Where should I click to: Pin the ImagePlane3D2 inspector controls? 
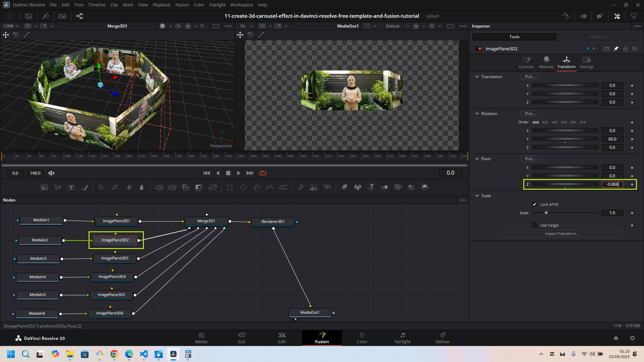616,49
